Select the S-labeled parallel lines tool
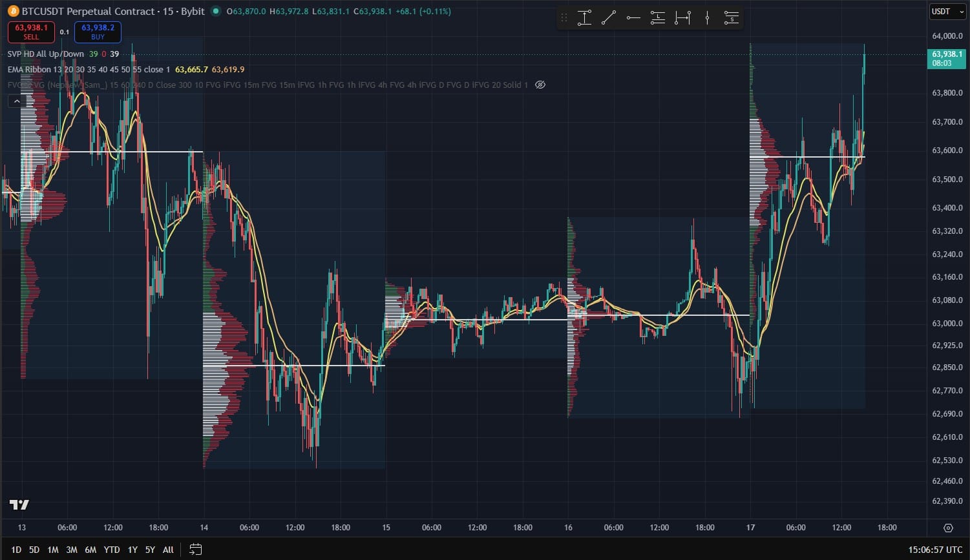This screenshot has width=970, height=560. point(732,18)
